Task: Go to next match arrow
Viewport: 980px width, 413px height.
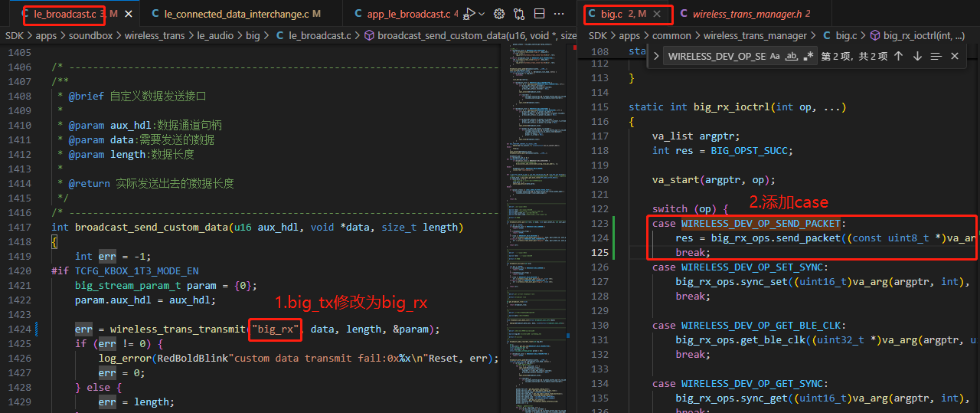Action: coord(916,56)
